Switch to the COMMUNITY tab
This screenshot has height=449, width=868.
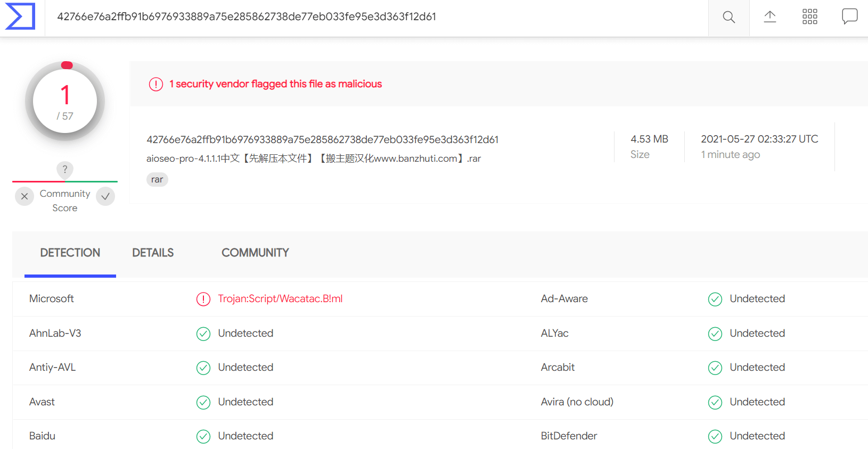tap(255, 253)
